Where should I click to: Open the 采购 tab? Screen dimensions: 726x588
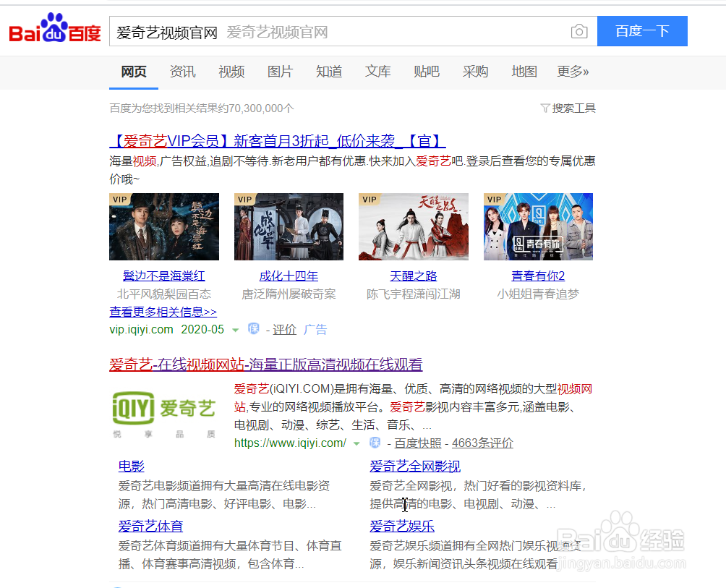point(476,72)
